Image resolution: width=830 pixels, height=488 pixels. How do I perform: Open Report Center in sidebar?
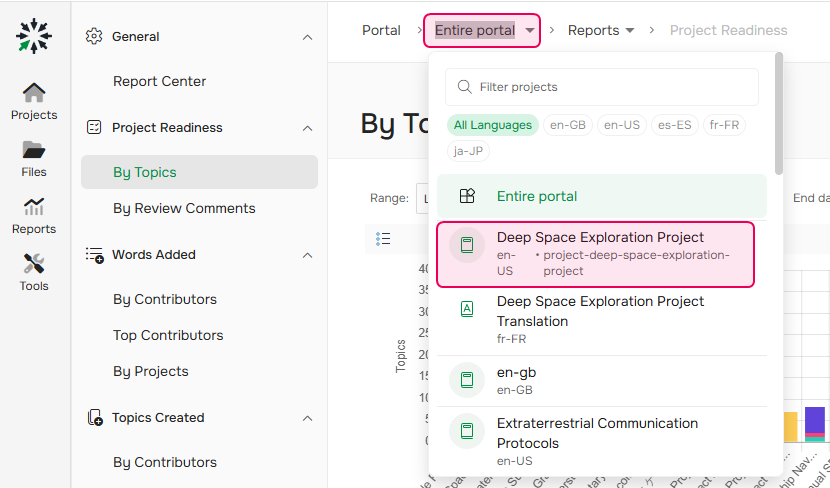click(x=160, y=81)
